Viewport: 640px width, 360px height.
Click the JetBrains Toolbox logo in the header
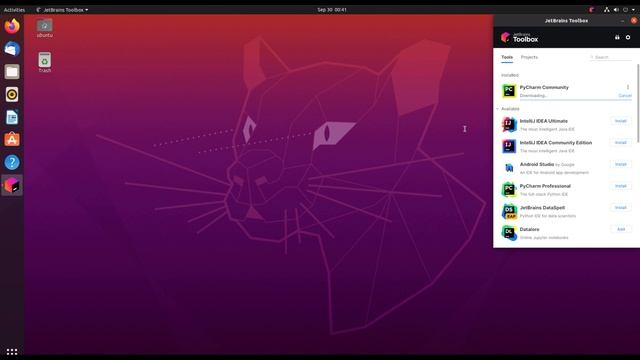click(519, 38)
